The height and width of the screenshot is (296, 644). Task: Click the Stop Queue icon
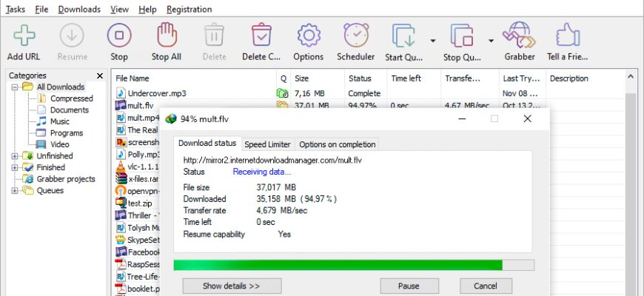463,36
